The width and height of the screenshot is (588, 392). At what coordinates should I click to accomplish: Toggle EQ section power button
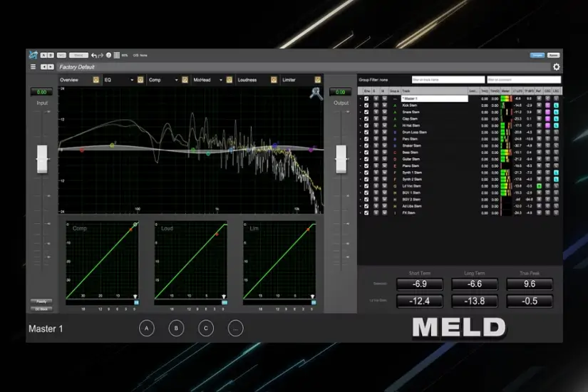point(140,80)
